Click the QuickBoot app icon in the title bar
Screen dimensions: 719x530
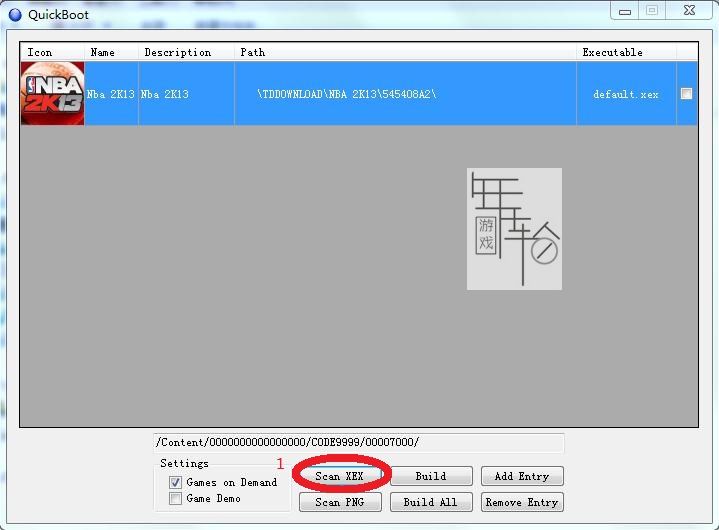(15, 15)
